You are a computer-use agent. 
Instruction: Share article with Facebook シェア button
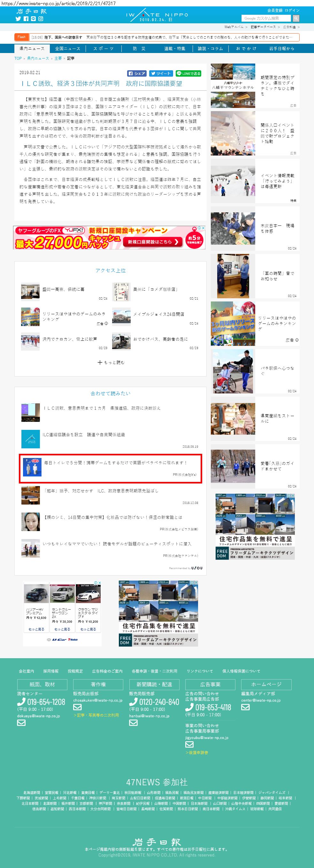tap(137, 73)
